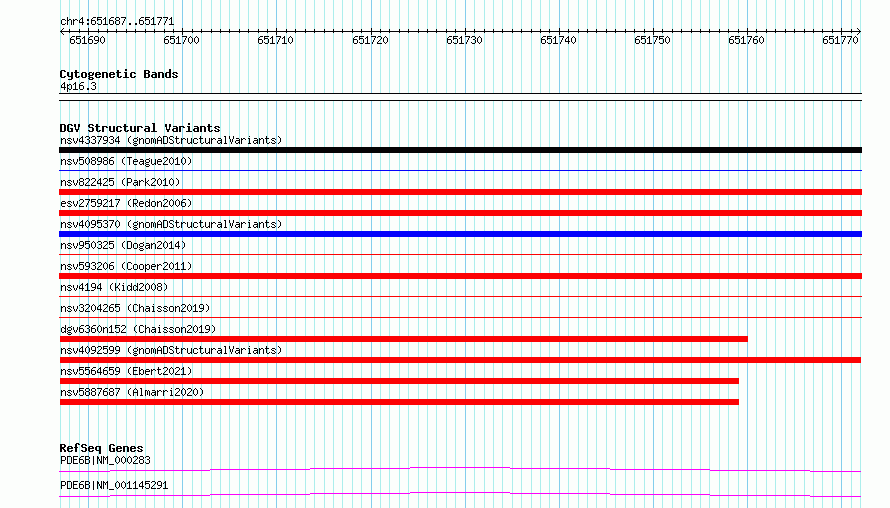Open nsv5887687 (Almarri2020) variant label
890x508 pixels.
pyautogui.click(x=132, y=392)
